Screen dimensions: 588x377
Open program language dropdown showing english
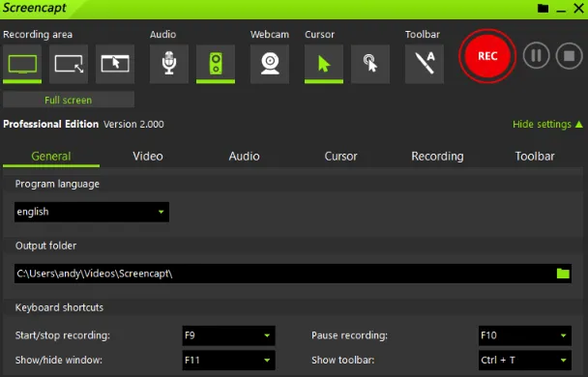[92, 212]
